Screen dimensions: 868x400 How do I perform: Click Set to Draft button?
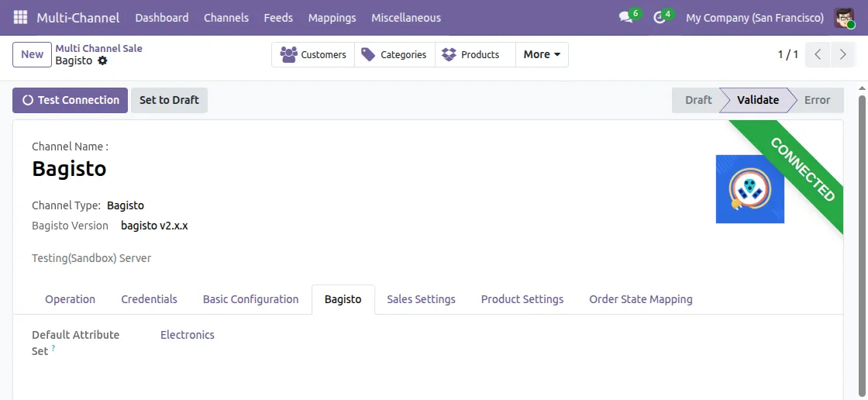pos(170,100)
